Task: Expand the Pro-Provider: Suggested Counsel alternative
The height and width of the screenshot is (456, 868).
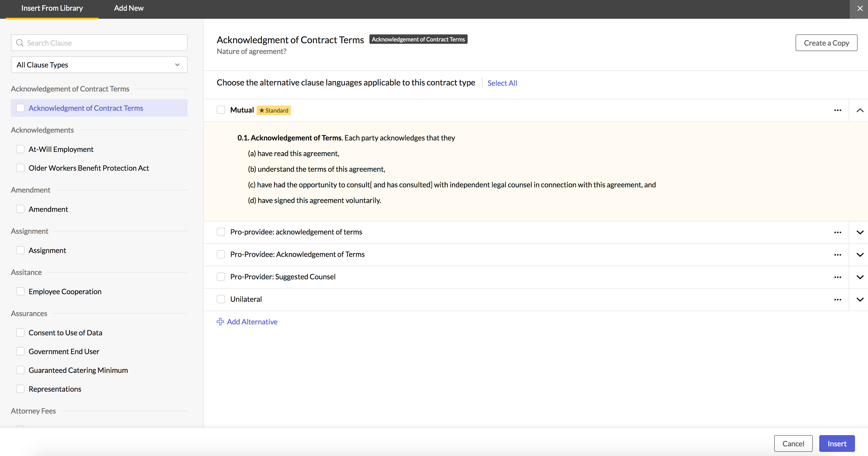Action: [x=860, y=277]
